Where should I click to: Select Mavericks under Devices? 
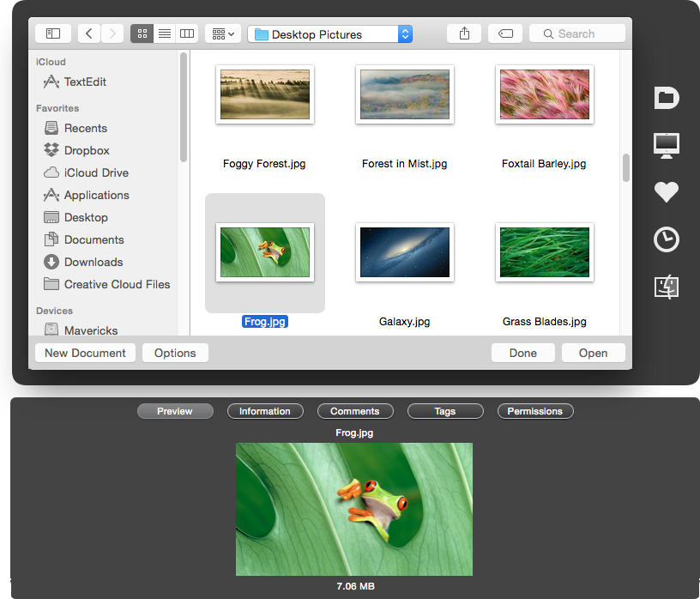click(81, 330)
